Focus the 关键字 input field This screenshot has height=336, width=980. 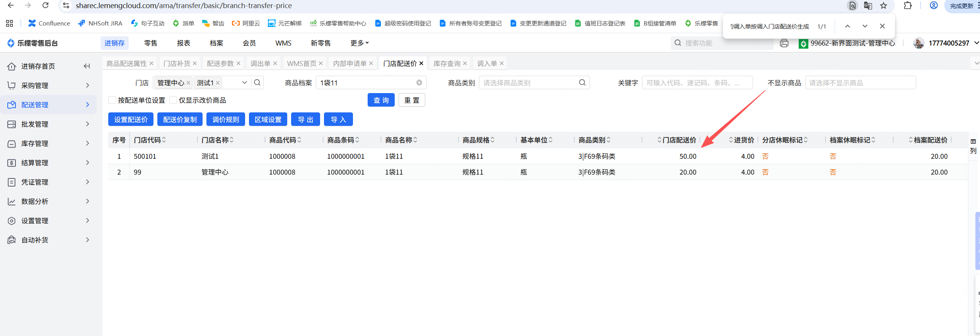(x=697, y=83)
